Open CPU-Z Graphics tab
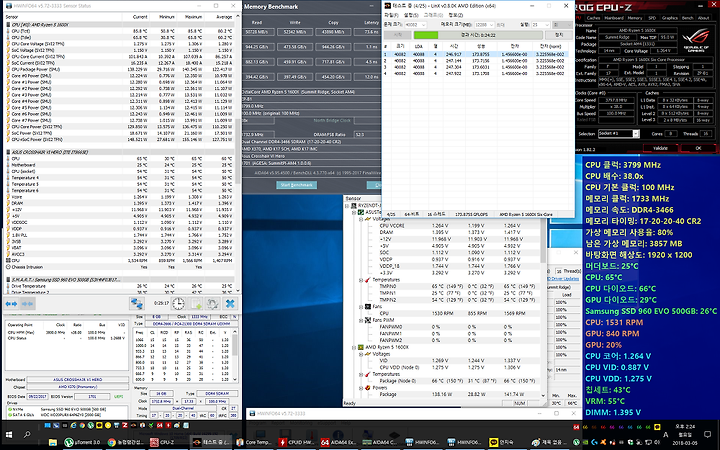The width and height of the screenshot is (720, 450). pos(669,18)
